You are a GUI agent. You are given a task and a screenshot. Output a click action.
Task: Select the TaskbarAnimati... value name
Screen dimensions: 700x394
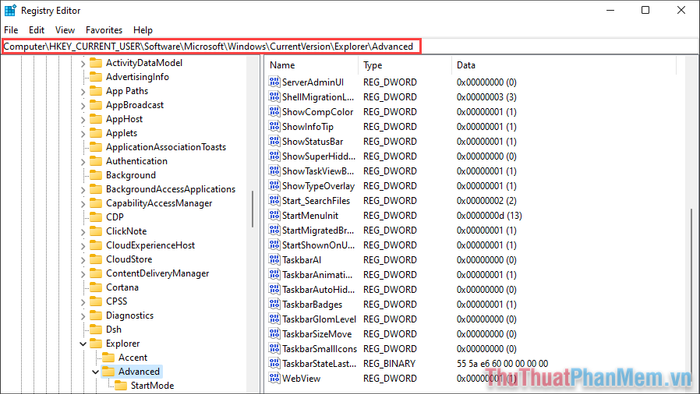point(317,274)
